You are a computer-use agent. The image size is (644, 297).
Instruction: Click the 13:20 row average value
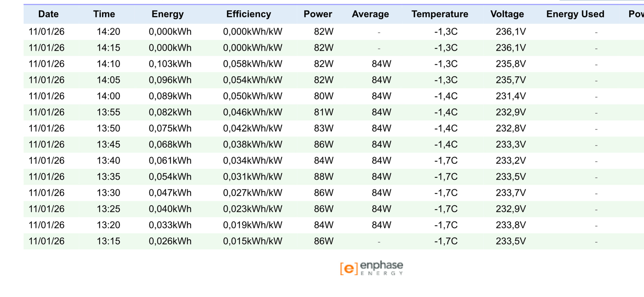381,225
